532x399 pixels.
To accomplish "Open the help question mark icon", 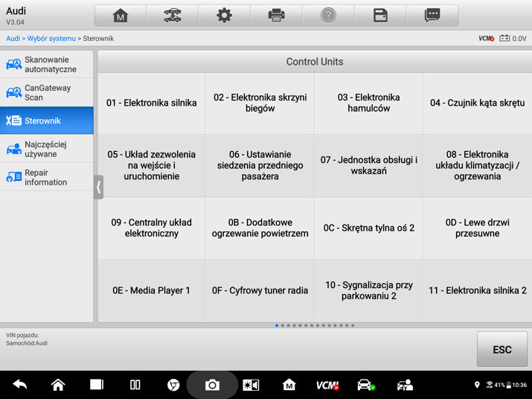I will (x=328, y=16).
